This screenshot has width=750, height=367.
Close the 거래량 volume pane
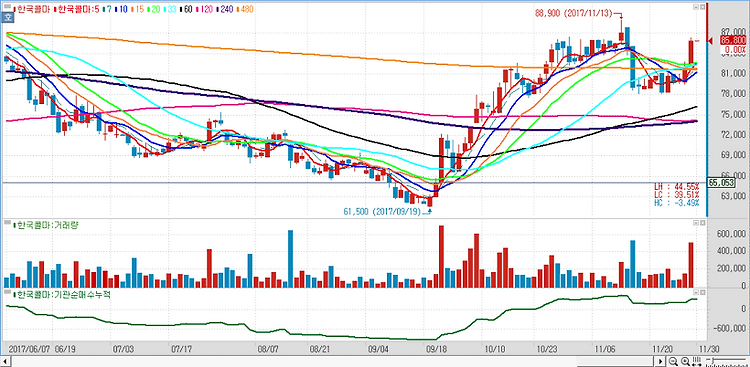click(703, 223)
